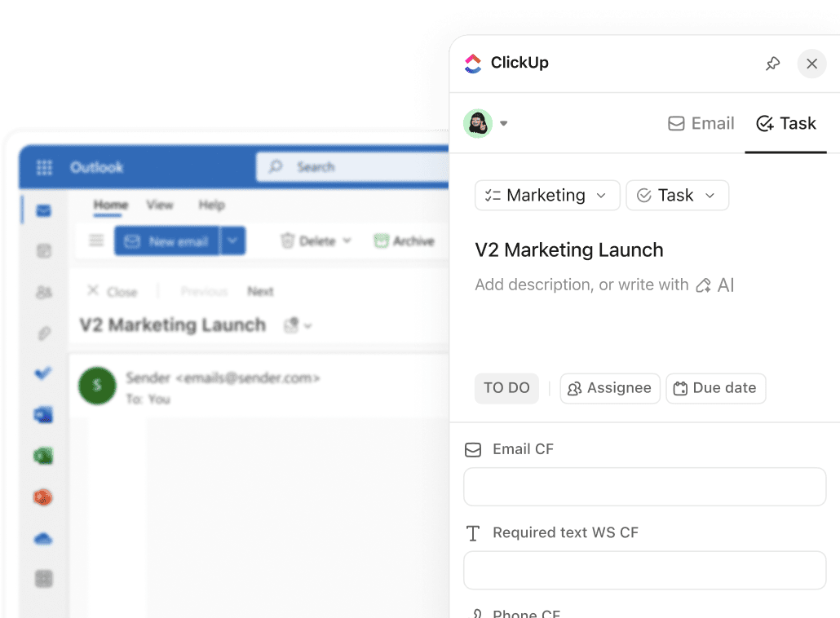Image resolution: width=840 pixels, height=618 pixels.
Task: Create a New email in Outlook
Action: (166, 241)
